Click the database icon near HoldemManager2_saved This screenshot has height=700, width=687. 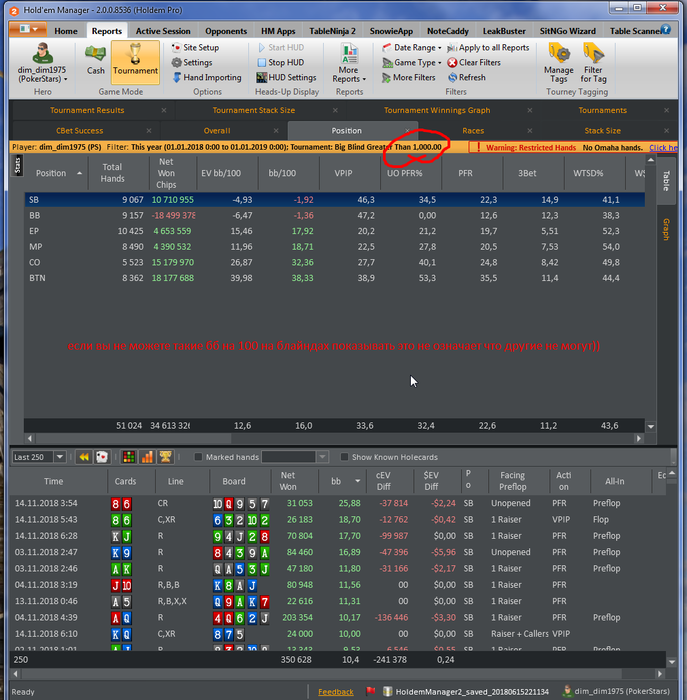387,691
